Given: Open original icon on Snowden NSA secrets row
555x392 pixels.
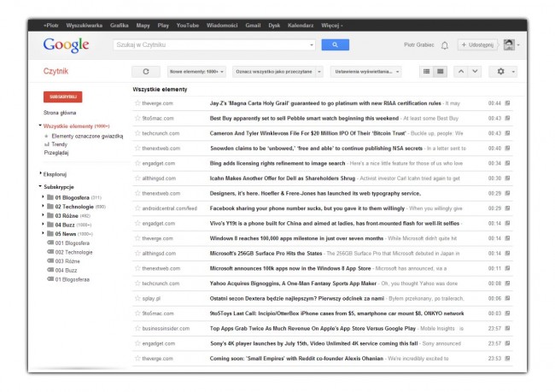Looking at the screenshot, I should point(507,148).
